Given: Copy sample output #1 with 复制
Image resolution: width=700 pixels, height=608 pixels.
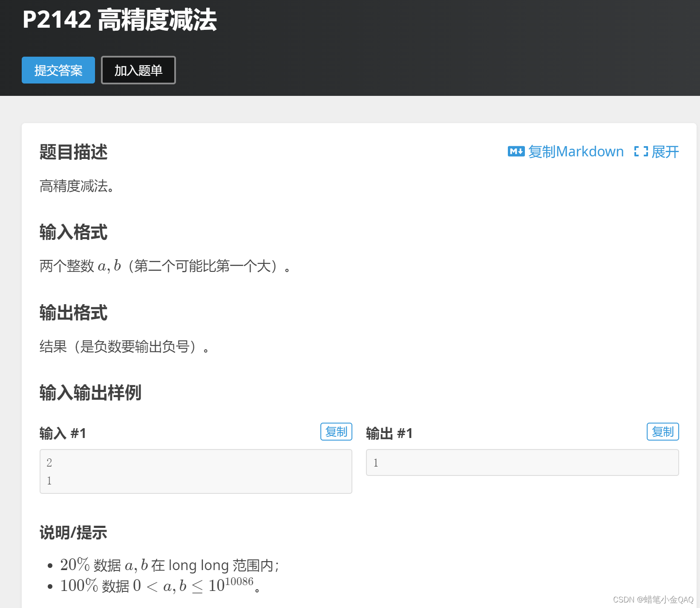Looking at the screenshot, I should click(663, 432).
